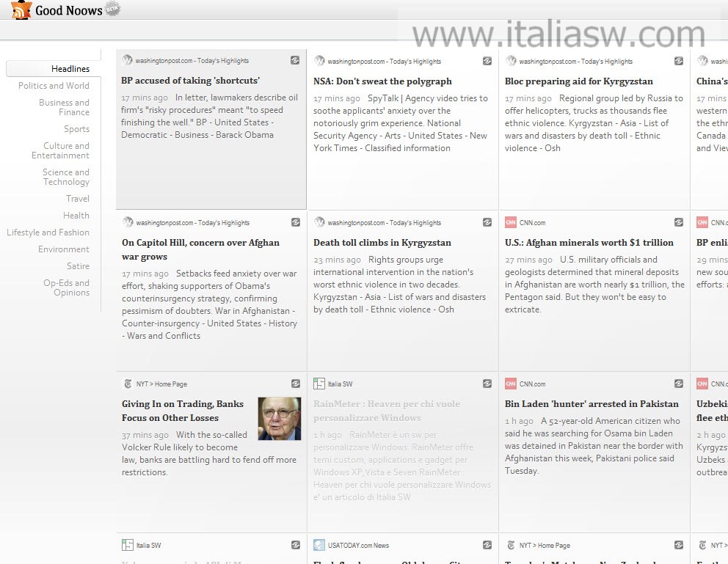Click CNN icon on Afghan minerals card

pyautogui.click(x=511, y=222)
